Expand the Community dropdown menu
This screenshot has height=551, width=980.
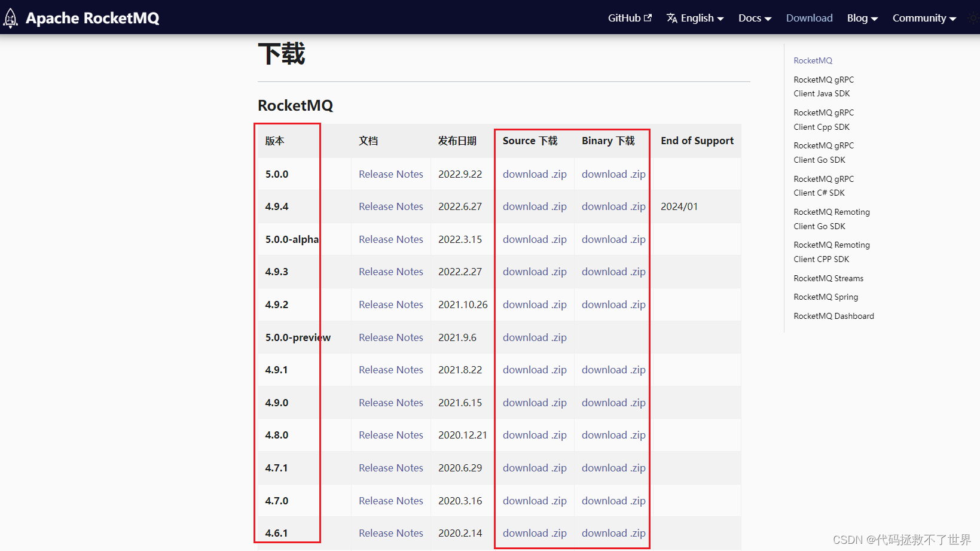click(x=924, y=18)
